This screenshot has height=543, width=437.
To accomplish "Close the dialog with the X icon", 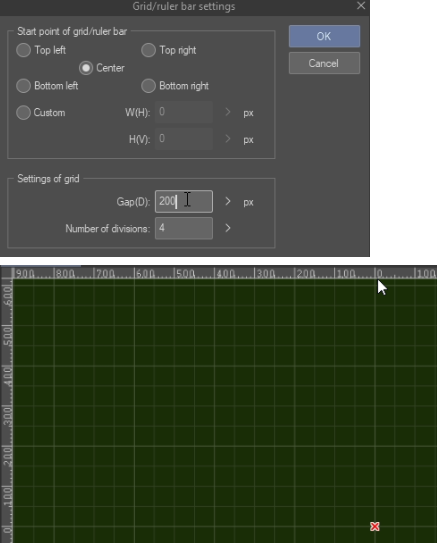I will [x=361, y=6].
